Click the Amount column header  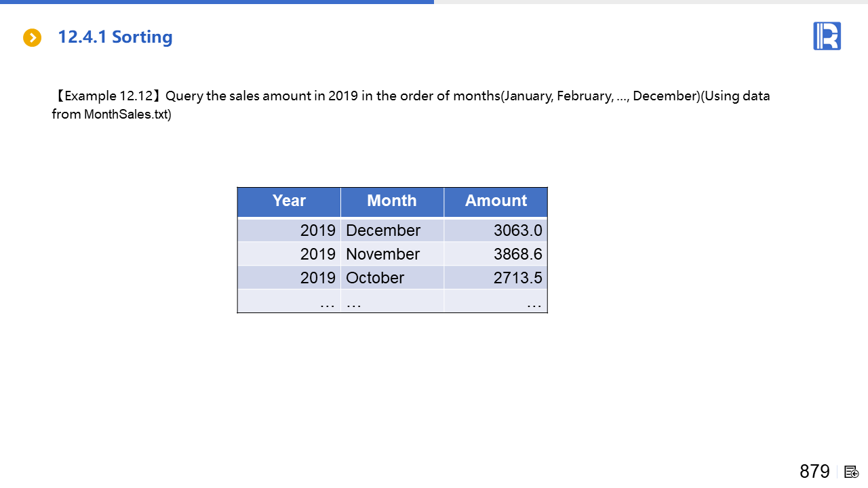[x=496, y=201]
